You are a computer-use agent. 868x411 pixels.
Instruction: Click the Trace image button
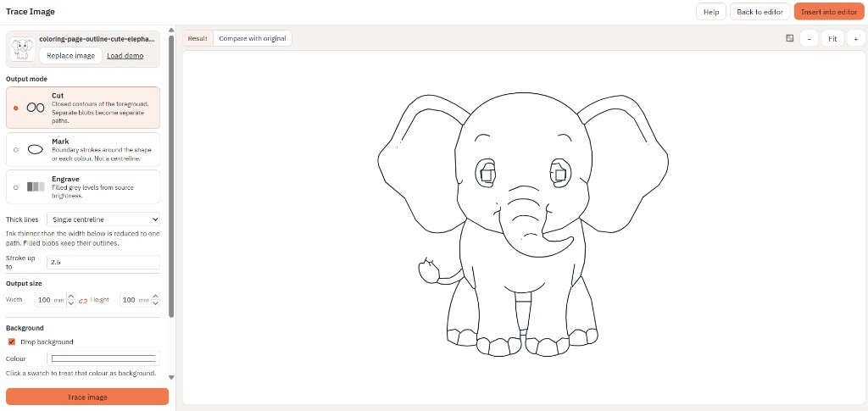pyautogui.click(x=87, y=397)
